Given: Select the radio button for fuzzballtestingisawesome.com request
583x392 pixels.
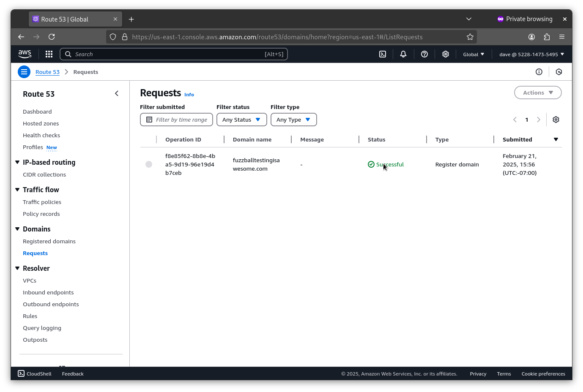Looking at the screenshot, I should click(x=149, y=164).
